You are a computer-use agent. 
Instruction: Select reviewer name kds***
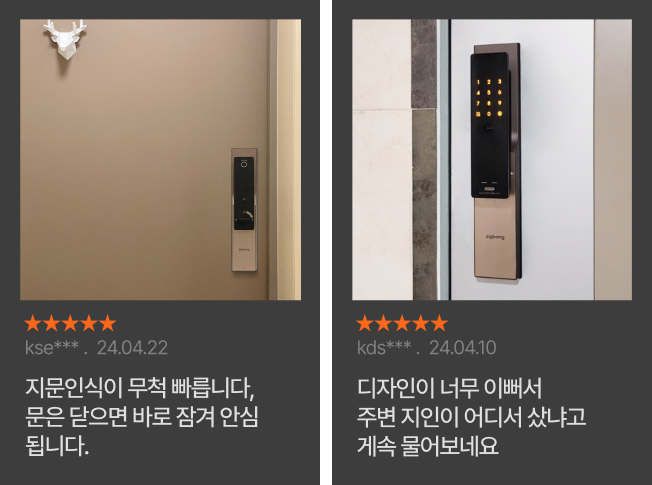click(x=384, y=348)
